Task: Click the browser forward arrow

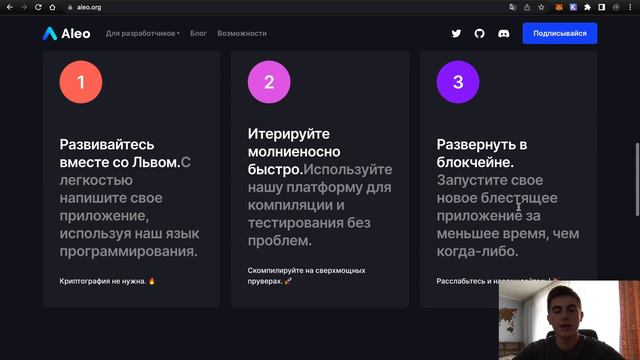Action: (x=24, y=7)
